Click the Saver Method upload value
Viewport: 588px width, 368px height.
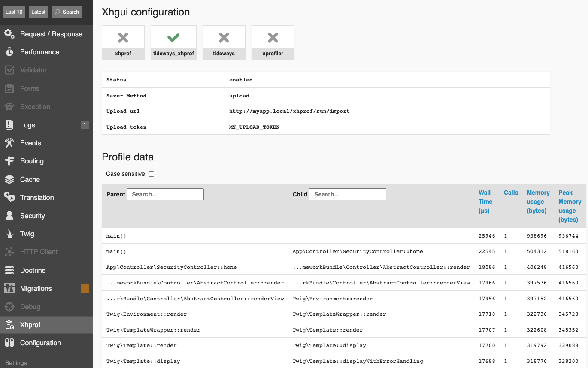click(239, 96)
